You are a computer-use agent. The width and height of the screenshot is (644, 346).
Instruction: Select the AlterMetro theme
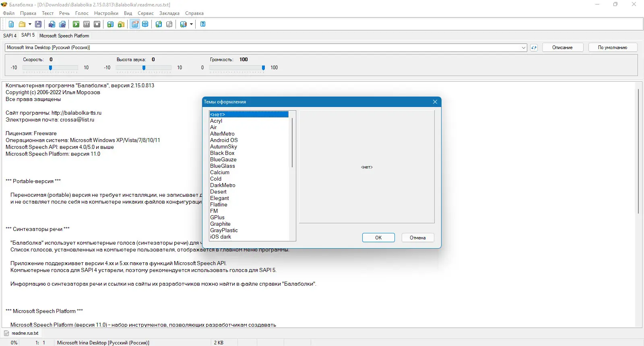pyautogui.click(x=249, y=134)
